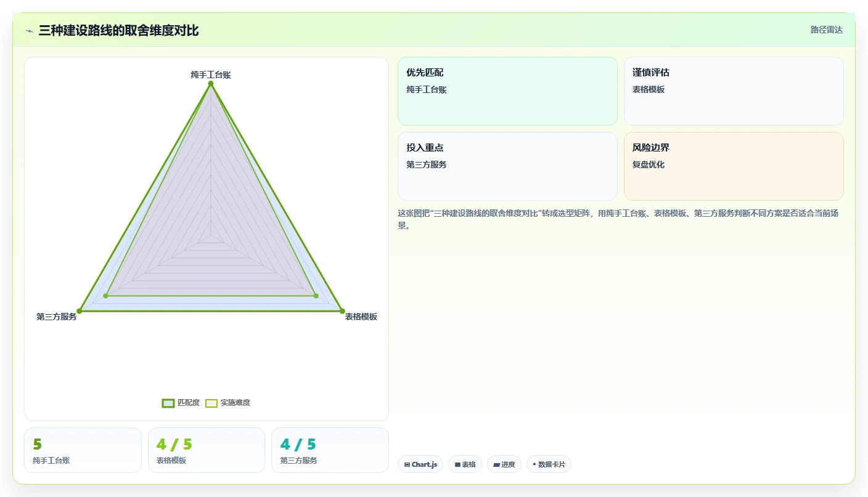The width and height of the screenshot is (868, 497).
Task: Click the Chart.js tag chip
Action: coord(420,464)
